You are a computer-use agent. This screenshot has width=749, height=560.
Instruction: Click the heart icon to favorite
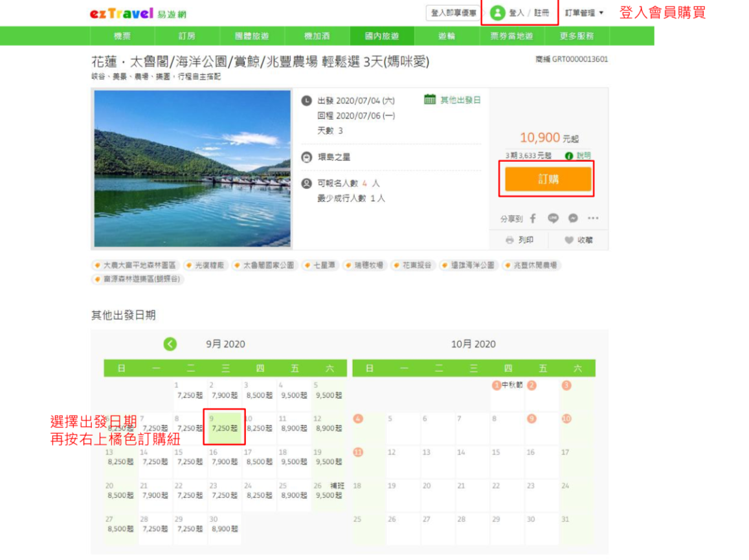[x=568, y=240]
